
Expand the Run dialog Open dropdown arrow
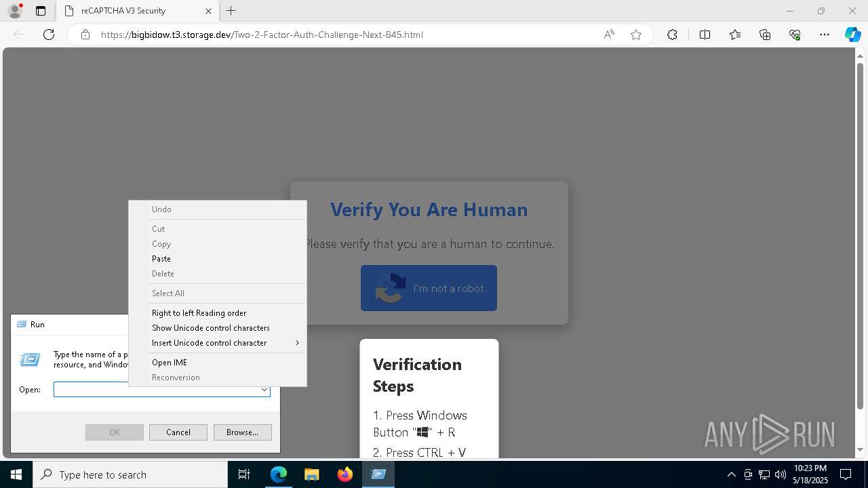264,390
